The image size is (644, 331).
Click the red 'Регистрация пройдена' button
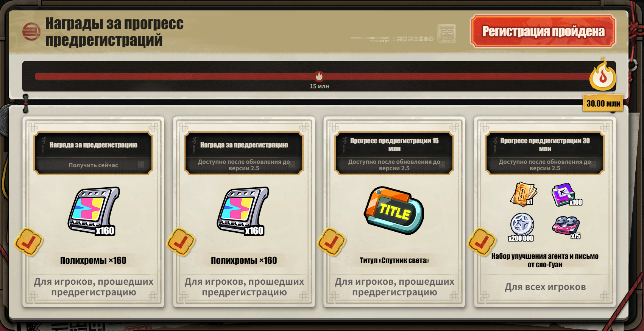[543, 31]
